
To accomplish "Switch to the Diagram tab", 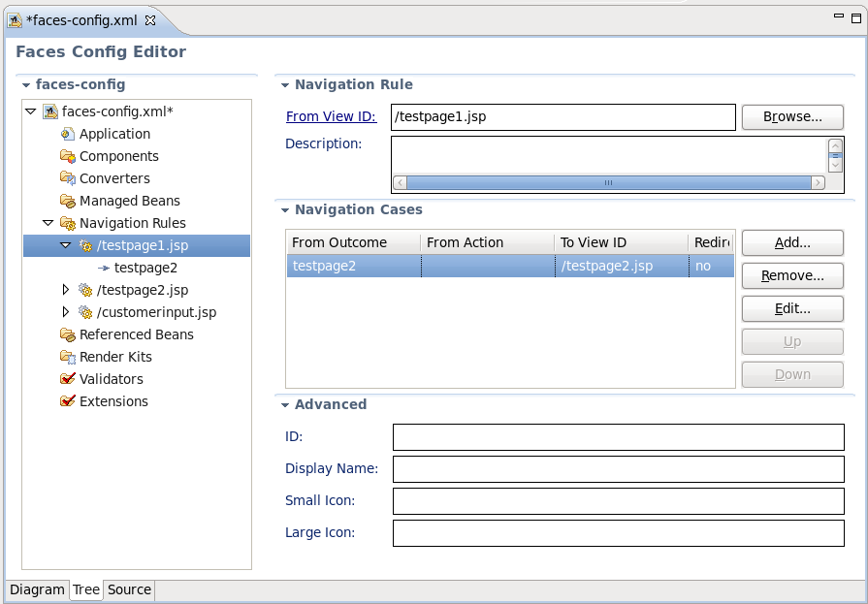I will (37, 589).
